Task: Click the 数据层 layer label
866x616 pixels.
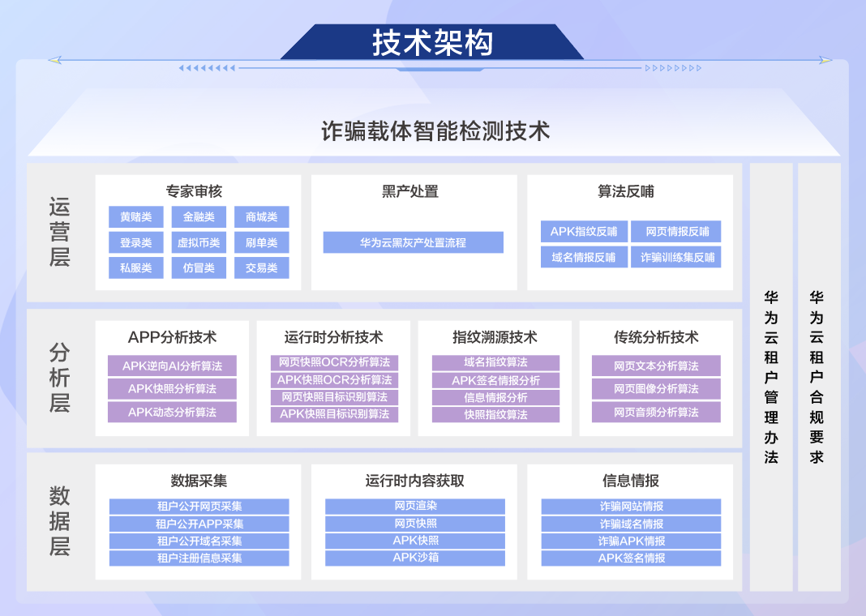Action: (60, 521)
